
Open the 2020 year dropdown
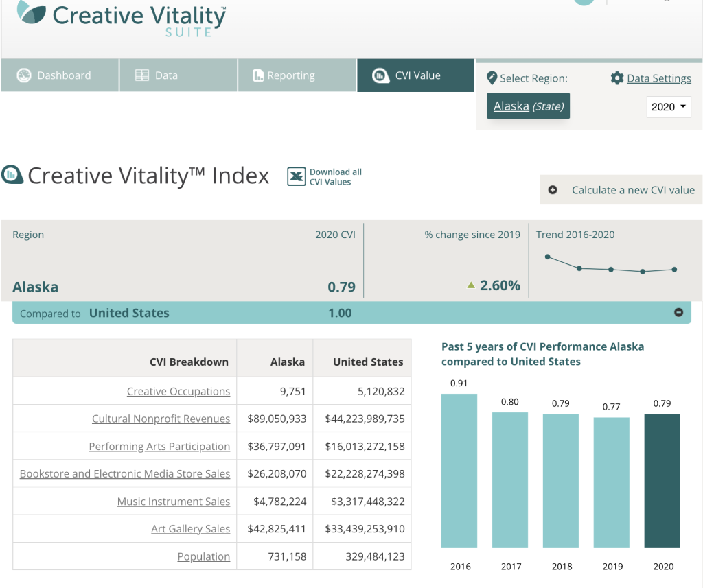point(669,106)
